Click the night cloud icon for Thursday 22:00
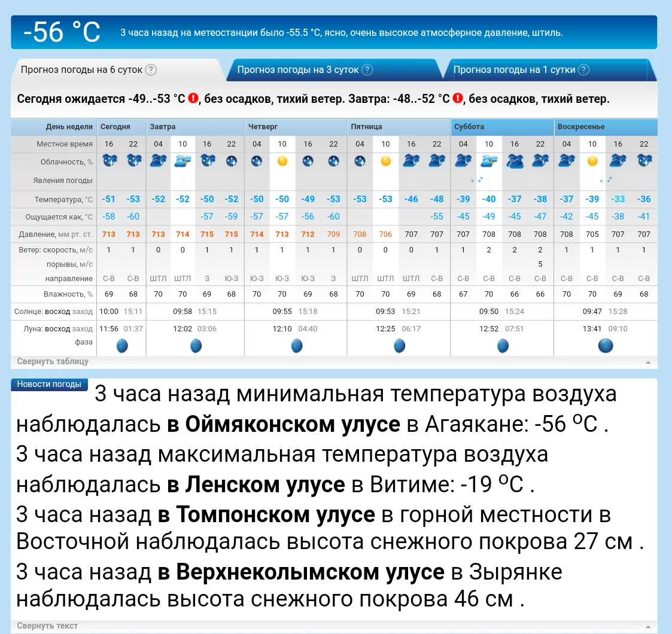The height and width of the screenshot is (634, 672). pos(333,160)
